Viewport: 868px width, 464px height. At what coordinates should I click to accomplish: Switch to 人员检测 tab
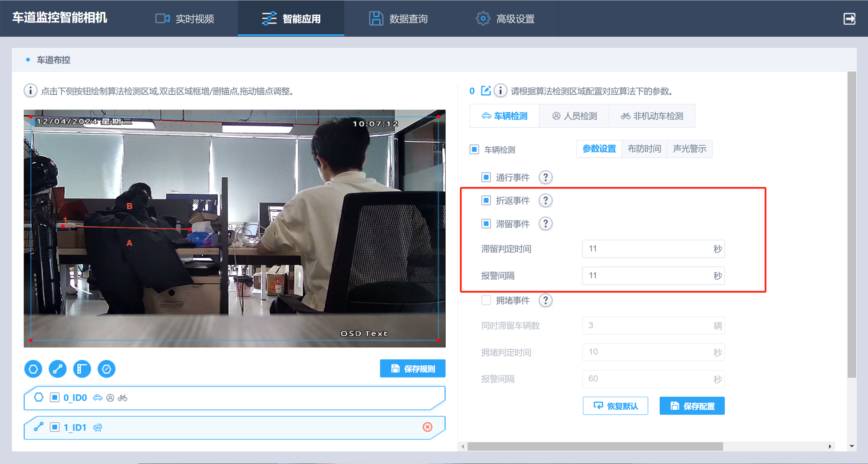coord(574,116)
